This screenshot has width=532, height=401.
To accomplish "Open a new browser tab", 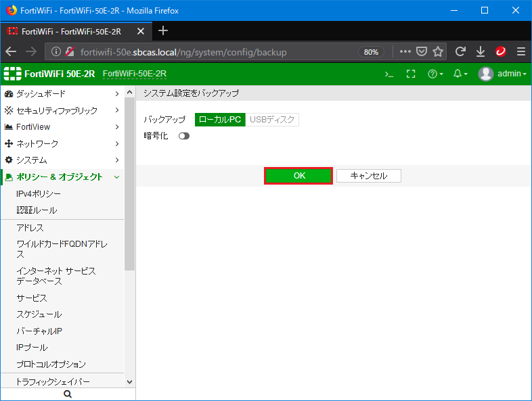I will (x=163, y=31).
